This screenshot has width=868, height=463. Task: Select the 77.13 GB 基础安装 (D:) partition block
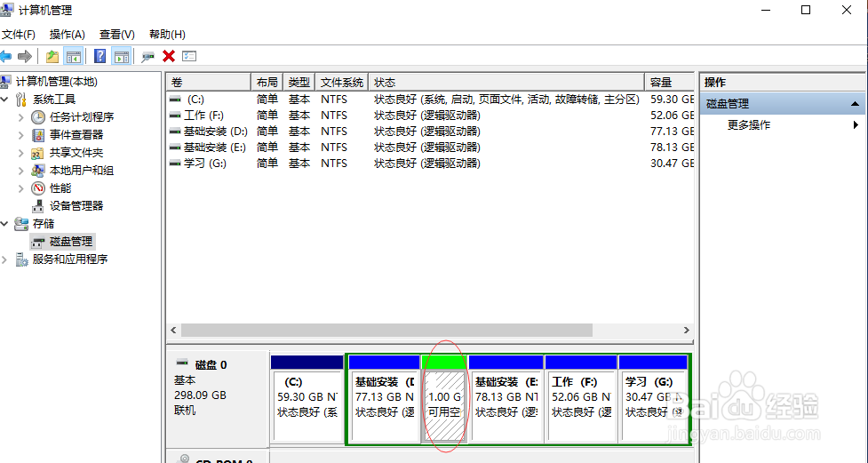384,399
